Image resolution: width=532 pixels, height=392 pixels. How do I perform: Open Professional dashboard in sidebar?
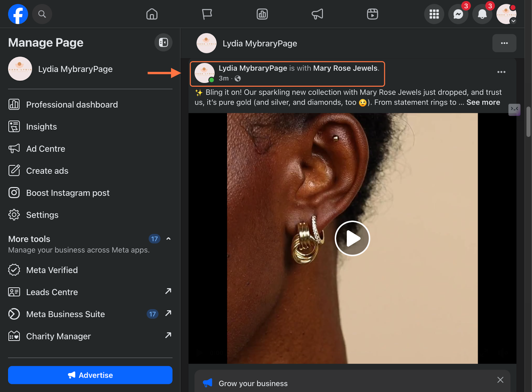coord(72,105)
